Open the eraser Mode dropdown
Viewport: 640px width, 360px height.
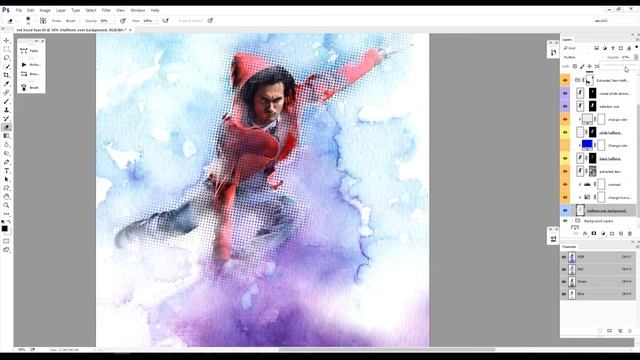coord(72,21)
